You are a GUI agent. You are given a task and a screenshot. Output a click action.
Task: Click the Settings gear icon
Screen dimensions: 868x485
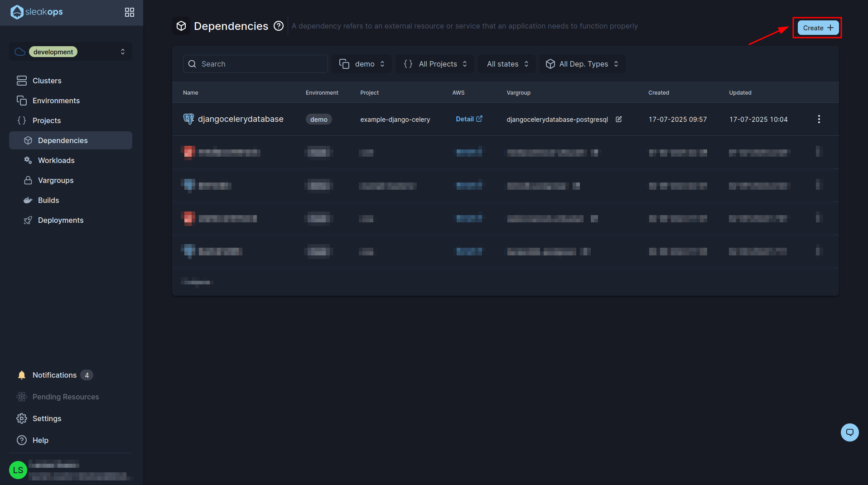point(22,418)
